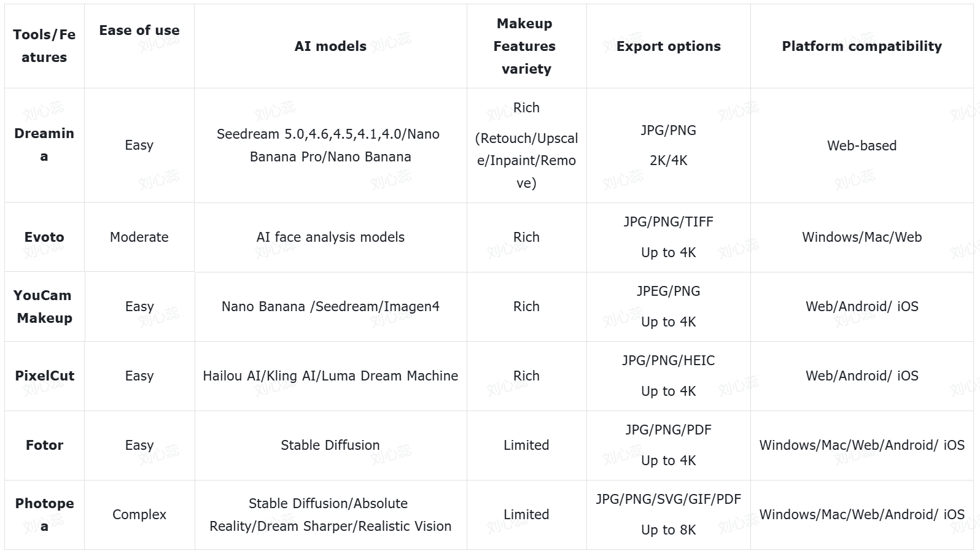Click the PixelCut tool name cell

[44, 376]
